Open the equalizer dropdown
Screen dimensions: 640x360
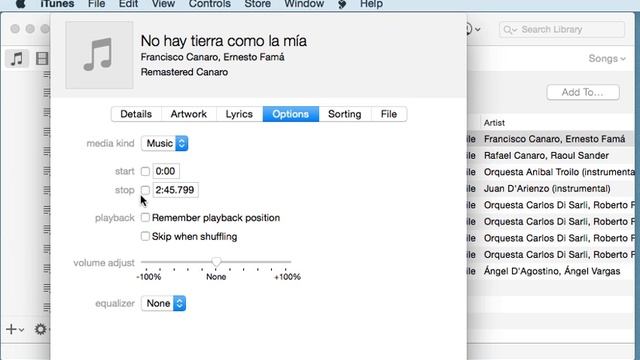point(163,303)
